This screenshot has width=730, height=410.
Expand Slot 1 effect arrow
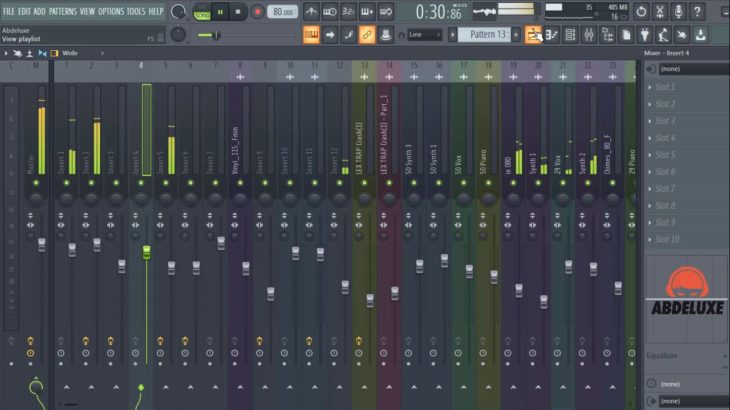point(650,87)
